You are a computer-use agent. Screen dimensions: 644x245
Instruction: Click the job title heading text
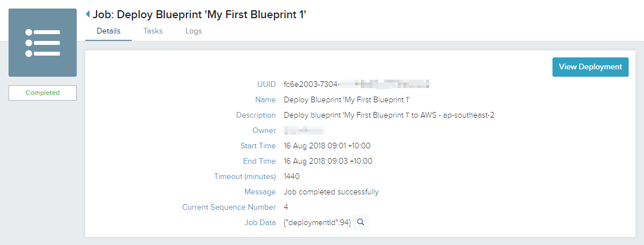pyautogui.click(x=200, y=14)
